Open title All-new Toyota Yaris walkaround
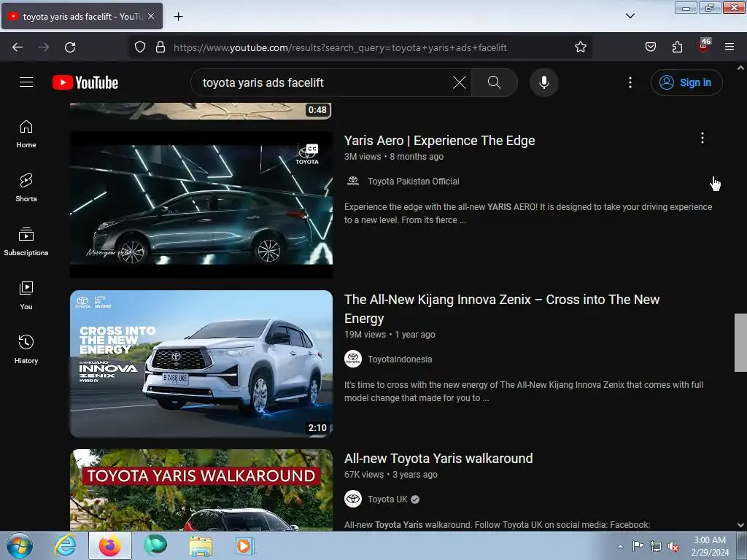 [x=438, y=458]
